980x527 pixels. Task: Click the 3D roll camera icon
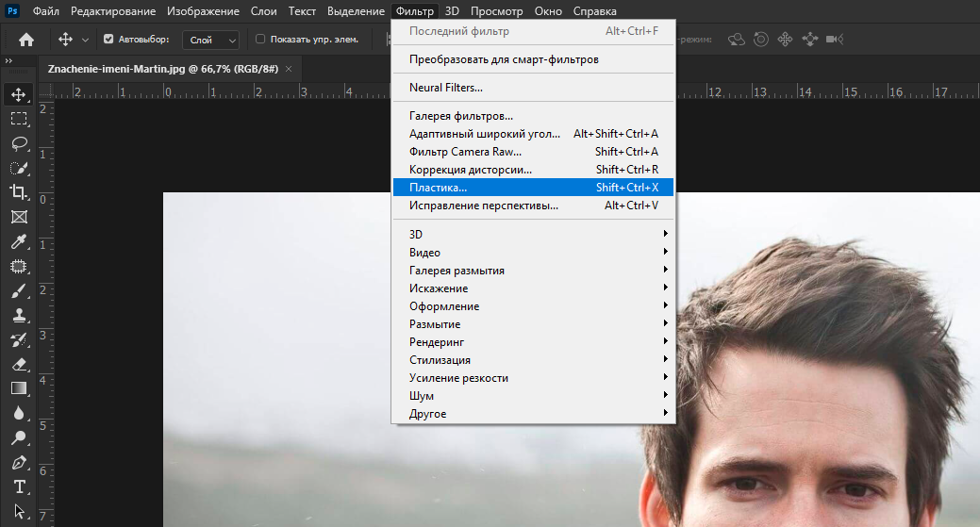click(760, 40)
